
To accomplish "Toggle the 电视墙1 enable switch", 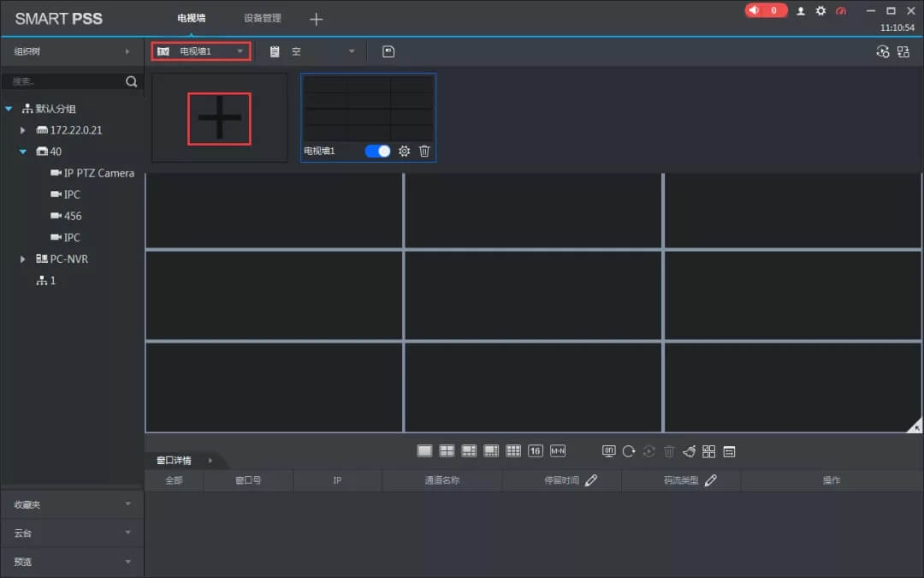I will [x=377, y=151].
